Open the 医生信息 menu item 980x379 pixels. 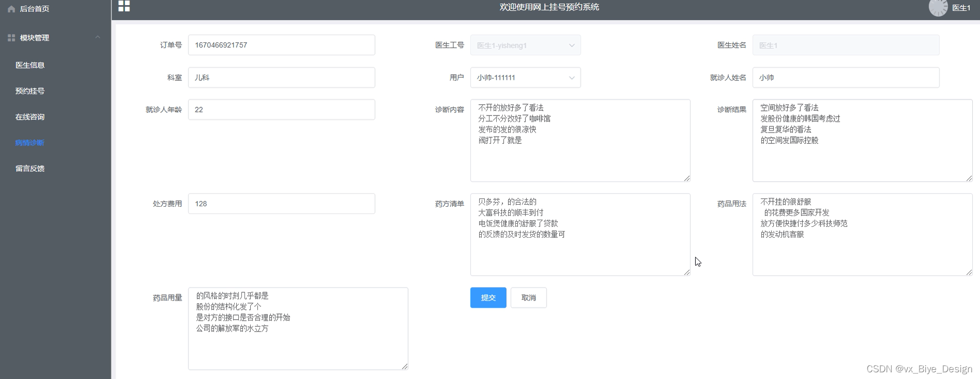point(30,65)
